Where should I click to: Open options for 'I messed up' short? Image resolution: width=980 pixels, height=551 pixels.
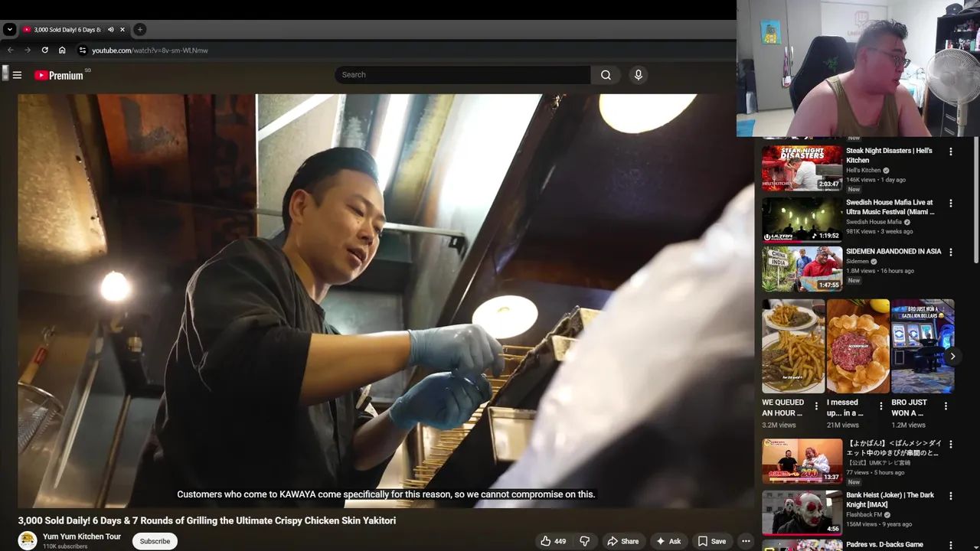(x=880, y=406)
